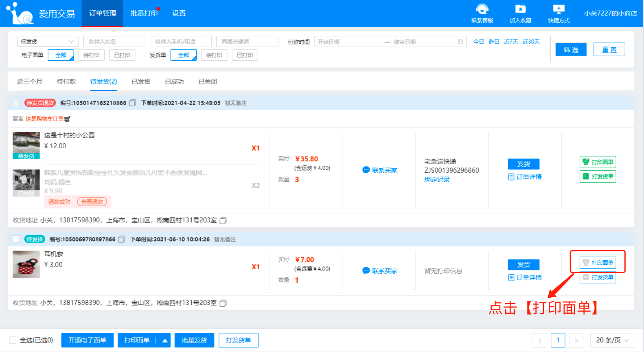Copy order number 1050147163218866 icon
The width and height of the screenshot is (644, 352).
tap(132, 103)
